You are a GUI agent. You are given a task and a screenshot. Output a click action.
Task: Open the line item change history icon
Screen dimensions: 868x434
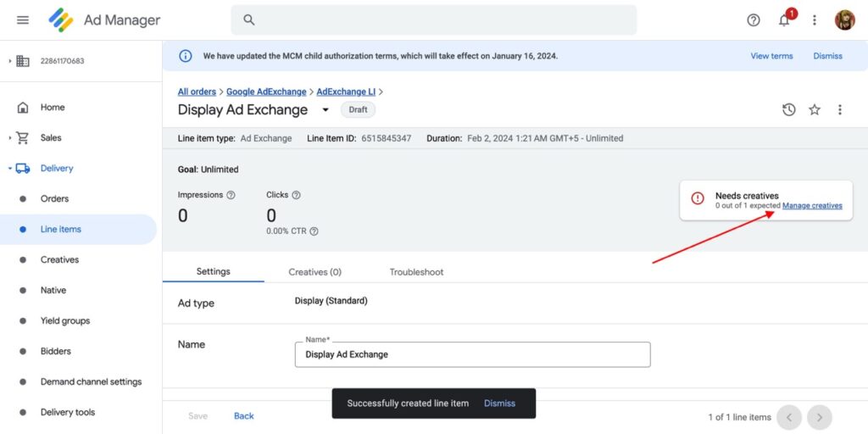[x=788, y=109]
